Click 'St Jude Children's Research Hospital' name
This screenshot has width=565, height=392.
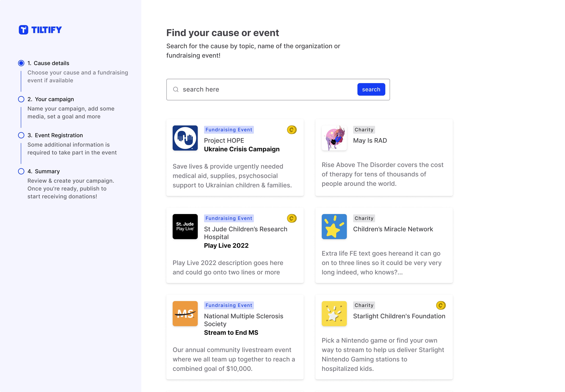245,233
